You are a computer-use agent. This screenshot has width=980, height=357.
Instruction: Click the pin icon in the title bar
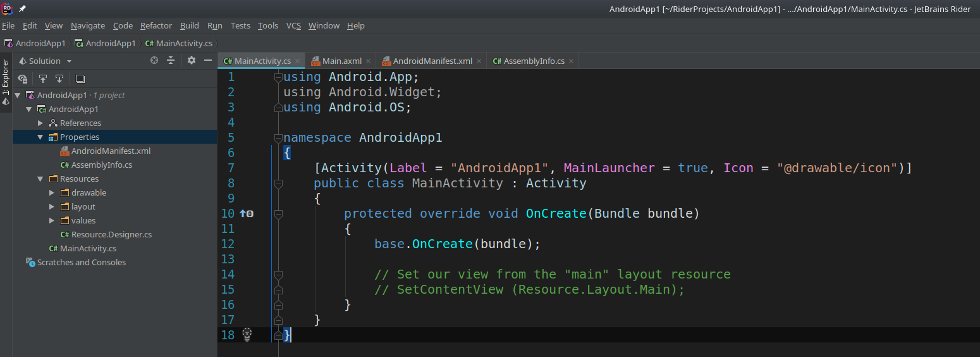coord(22,9)
